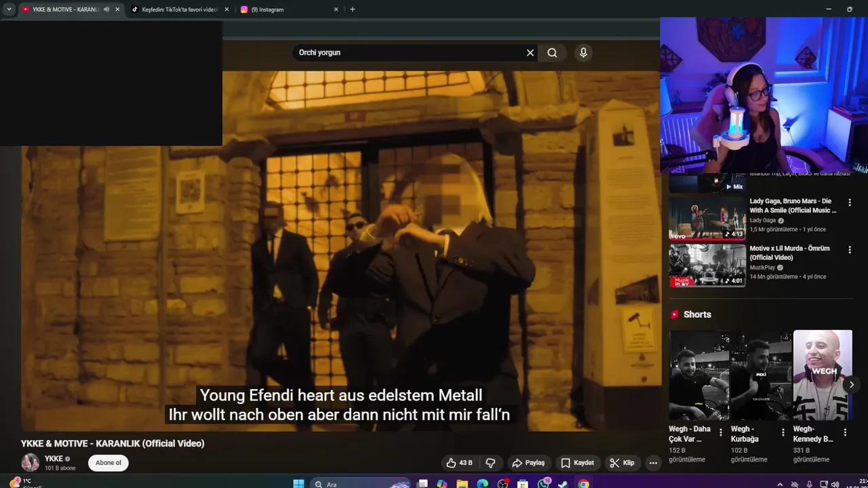The image size is (868, 488).
Task: Close the TikTok browser tab
Action: (x=226, y=9)
